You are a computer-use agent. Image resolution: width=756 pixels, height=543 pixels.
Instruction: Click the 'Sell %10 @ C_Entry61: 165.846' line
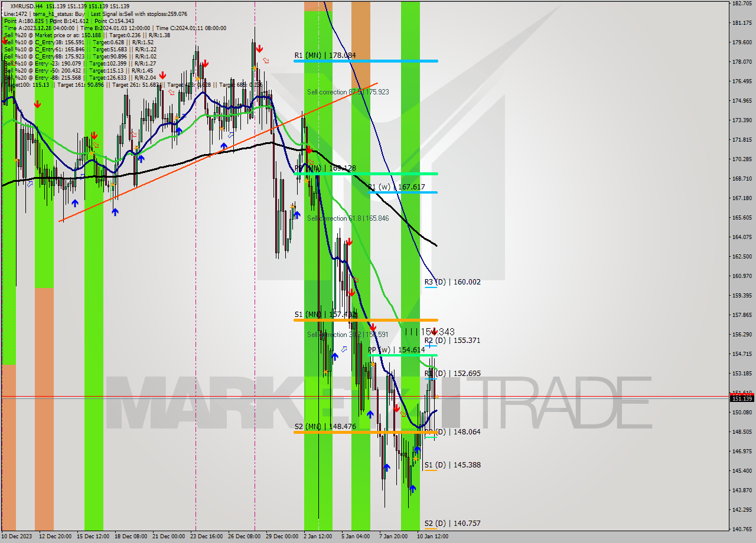point(80,49)
